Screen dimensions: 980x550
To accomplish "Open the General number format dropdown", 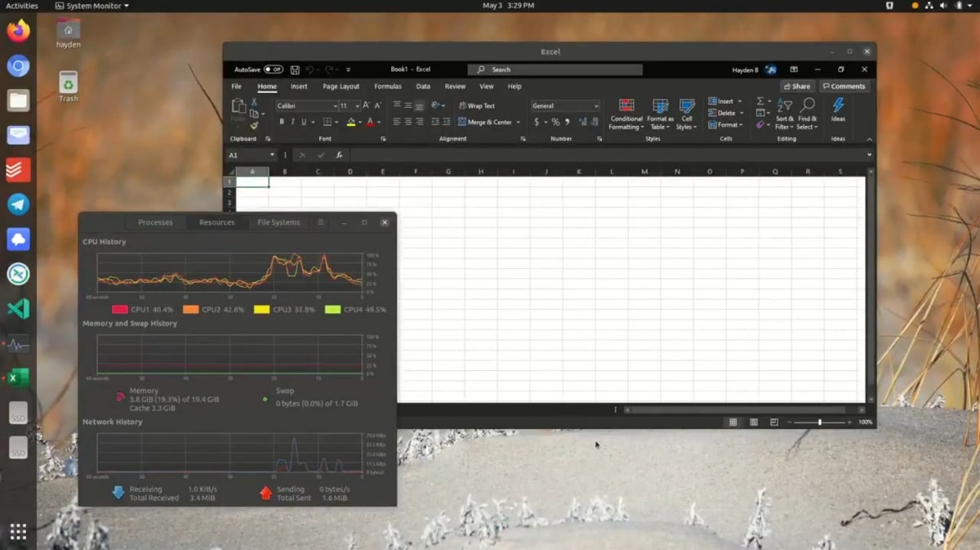I will tap(596, 106).
